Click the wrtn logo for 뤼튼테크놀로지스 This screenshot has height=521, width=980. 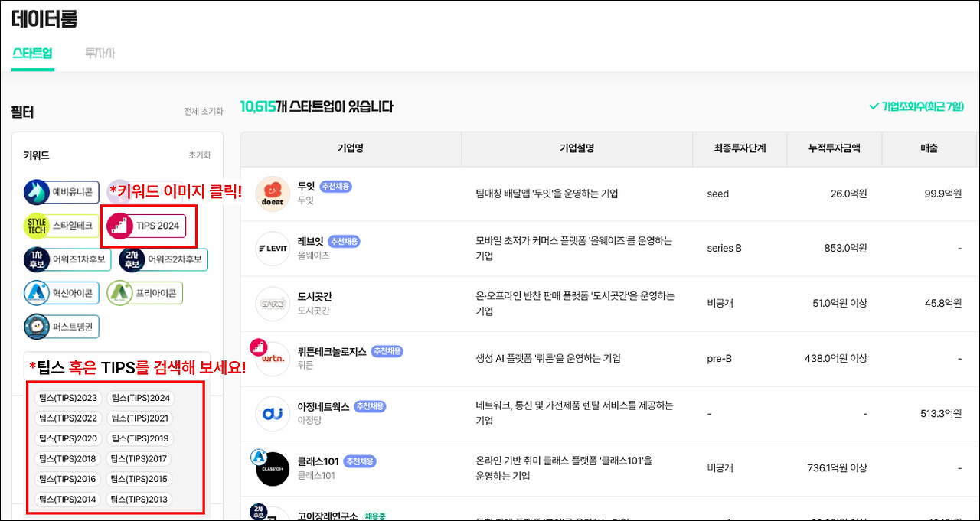(273, 358)
